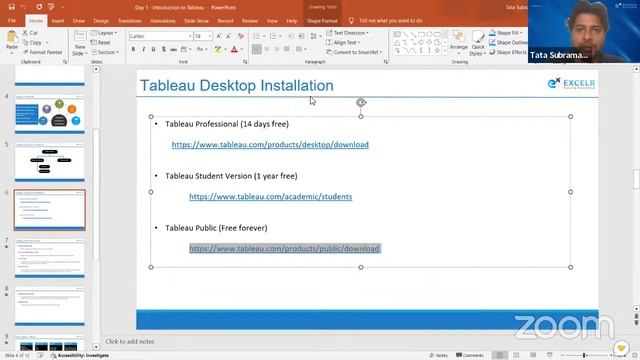Screen dimensions: 640x360
Task: Toggle text Shadow formatting
Action: pyautogui.click(x=163, y=49)
